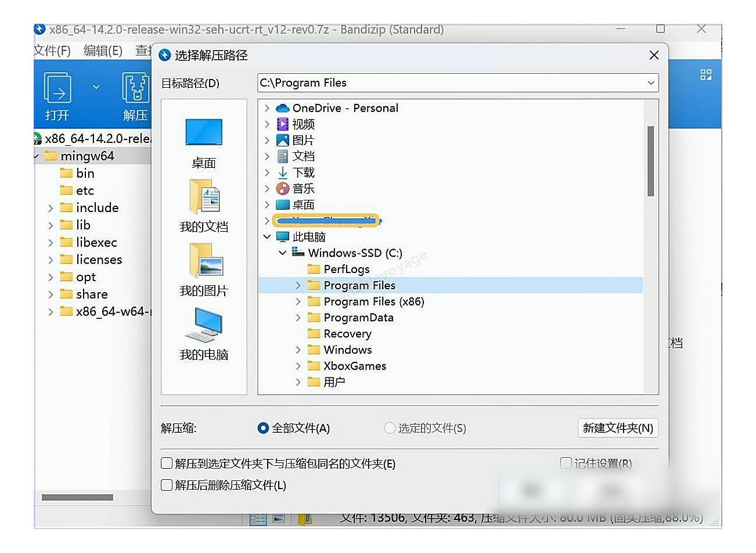Switch to details view via status bar icon
Image resolution: width=756 pixels, height=553 pixels.
[258, 519]
